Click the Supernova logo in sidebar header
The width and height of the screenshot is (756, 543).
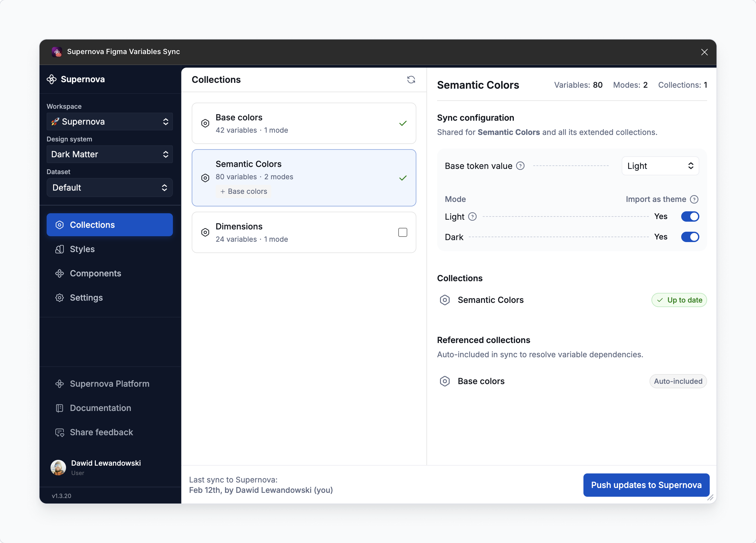pos(52,79)
